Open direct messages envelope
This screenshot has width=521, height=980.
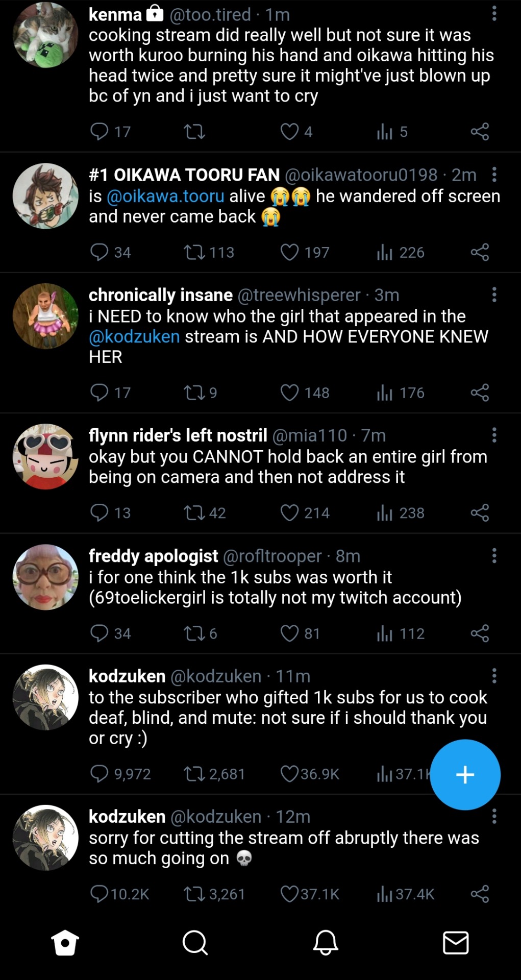click(x=456, y=942)
